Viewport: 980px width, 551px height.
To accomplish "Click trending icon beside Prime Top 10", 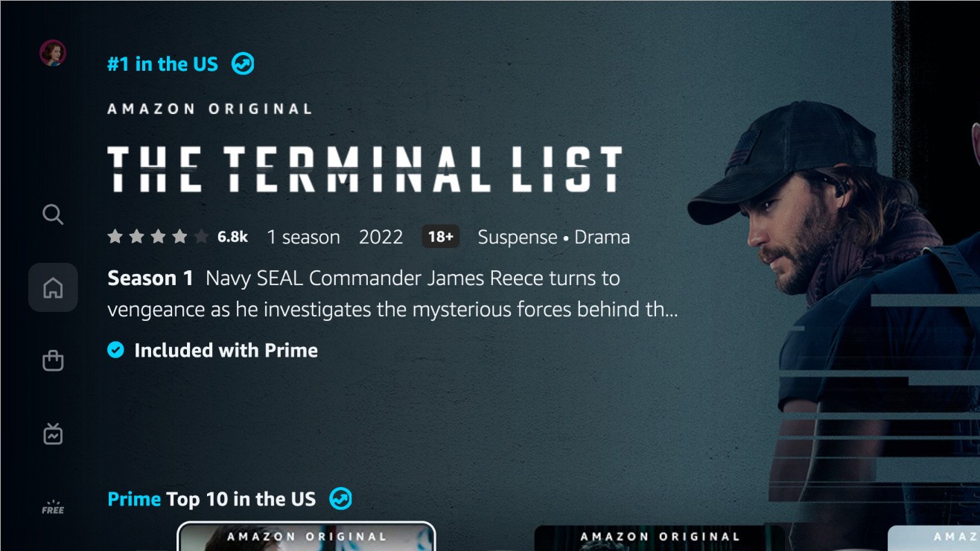I will 340,498.
